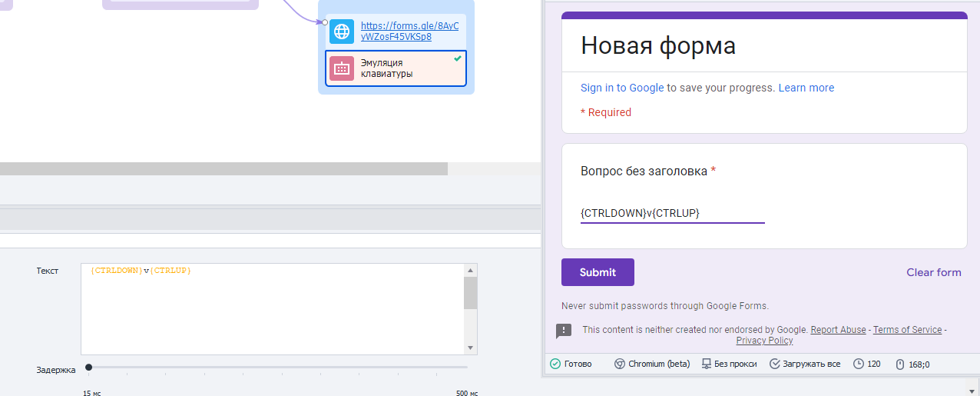Select the Эмуляция клавиатуры action block
The height and width of the screenshot is (396, 980).
click(396, 68)
